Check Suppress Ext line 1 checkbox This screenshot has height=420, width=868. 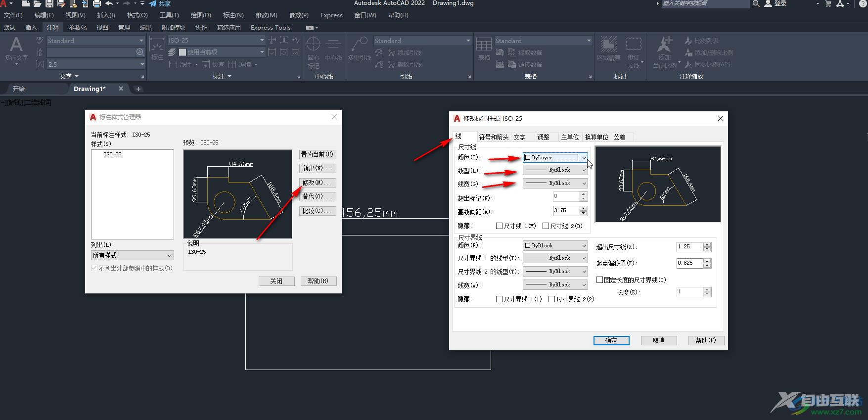pos(499,299)
